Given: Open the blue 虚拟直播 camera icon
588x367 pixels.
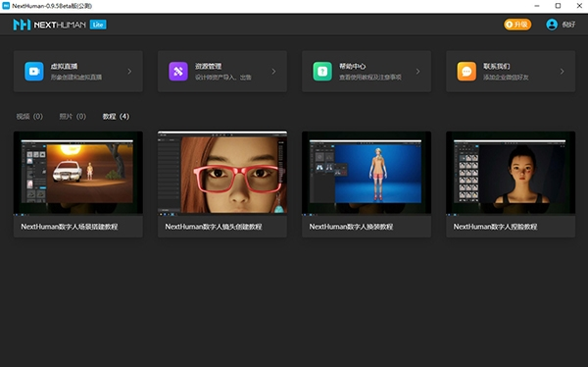Looking at the screenshot, I should point(34,72).
